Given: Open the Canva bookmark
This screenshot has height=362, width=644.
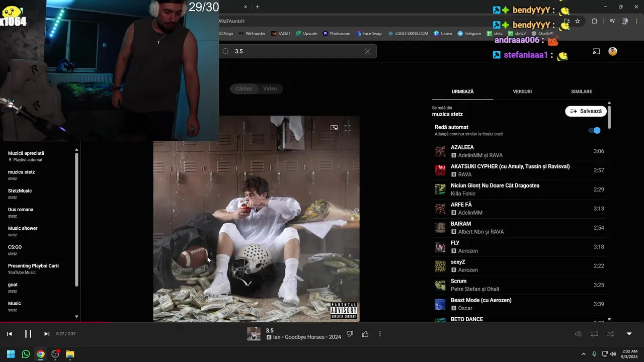Looking at the screenshot, I should click(x=443, y=34).
